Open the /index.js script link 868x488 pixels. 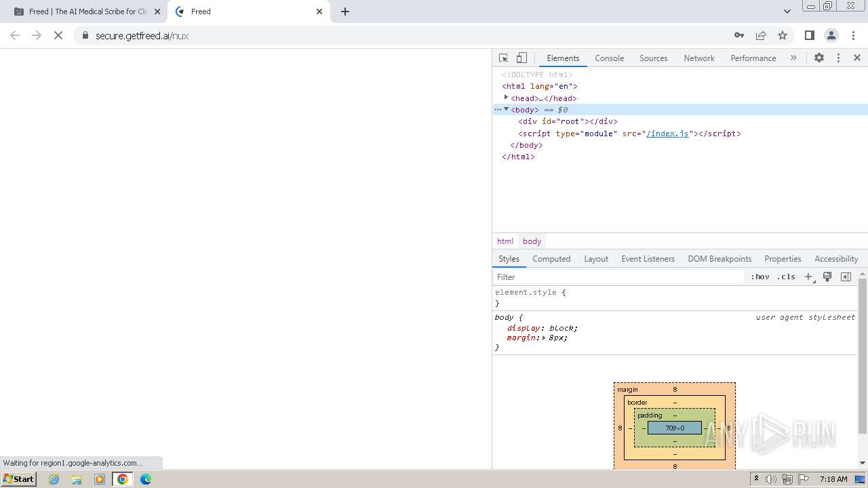667,134
